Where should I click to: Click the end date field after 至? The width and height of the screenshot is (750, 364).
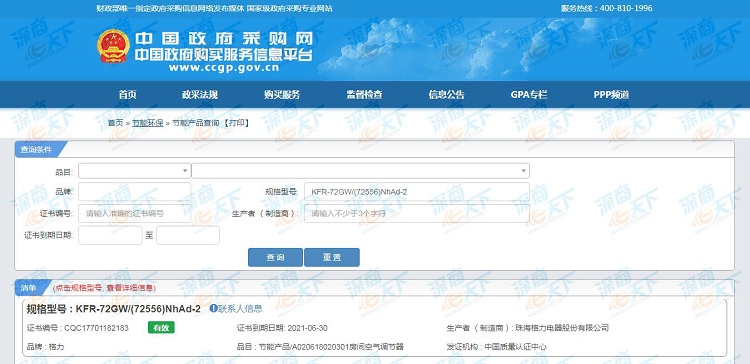(x=188, y=235)
